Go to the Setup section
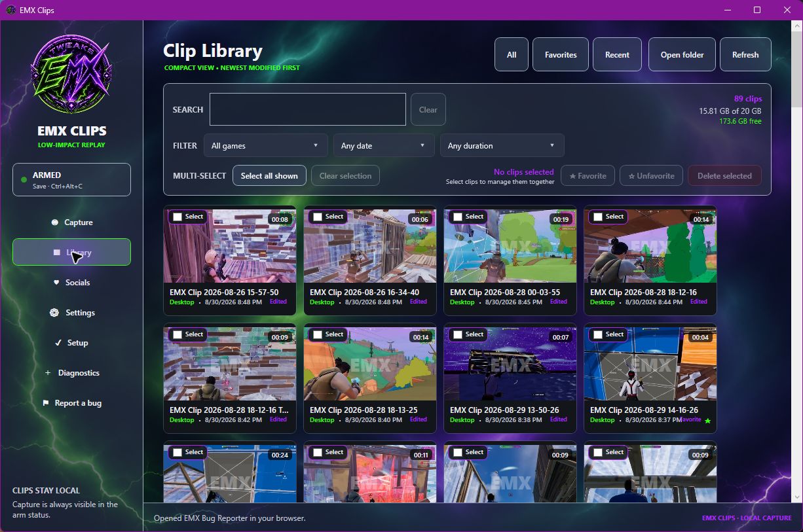 pos(71,343)
